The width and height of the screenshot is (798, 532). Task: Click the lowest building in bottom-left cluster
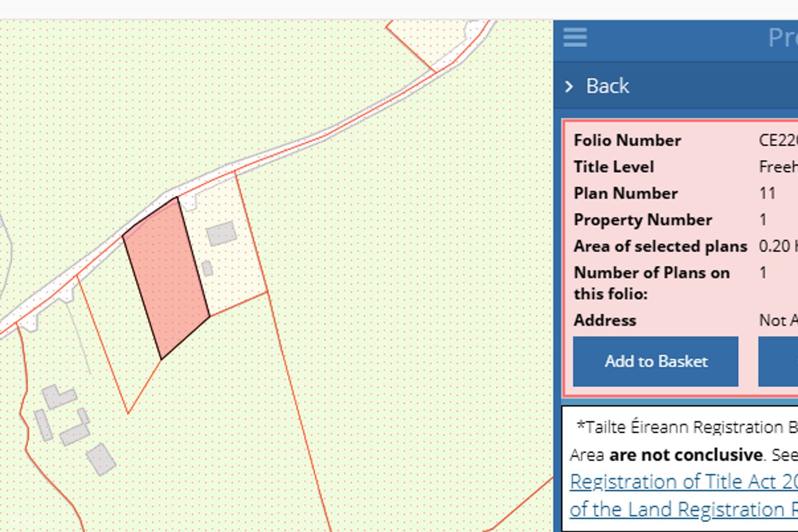click(x=101, y=459)
